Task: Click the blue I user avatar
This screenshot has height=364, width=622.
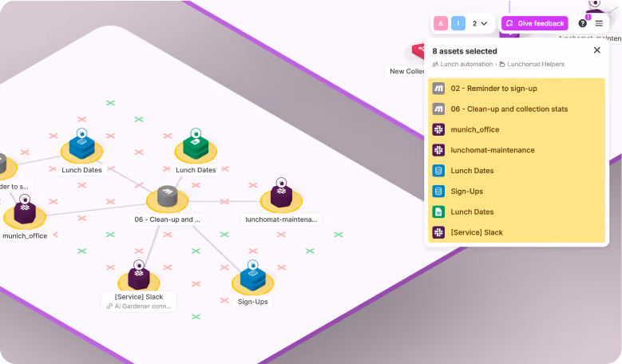Action: click(458, 23)
